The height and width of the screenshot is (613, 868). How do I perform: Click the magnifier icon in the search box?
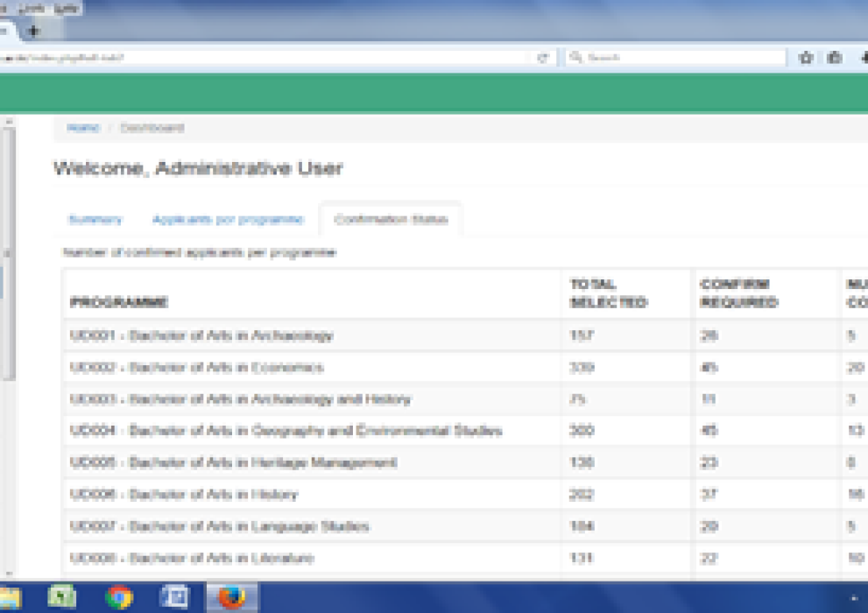576,58
